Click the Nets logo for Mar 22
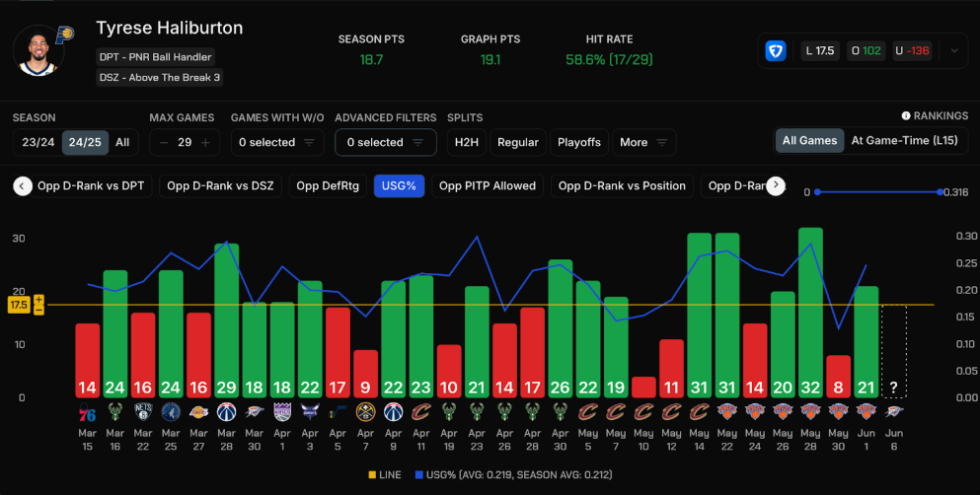980x495 pixels. pos(143,412)
